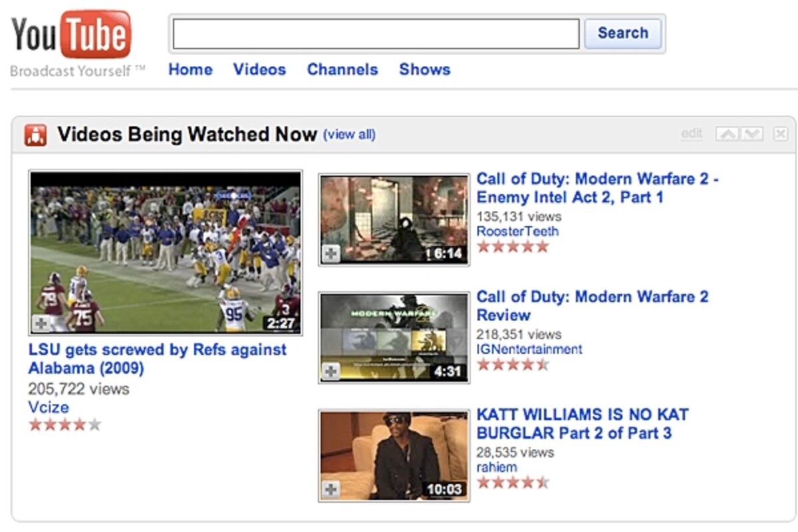Click plus icon on Enemy Intel video thumbnail
This screenshot has height=532, width=798.
click(x=331, y=254)
